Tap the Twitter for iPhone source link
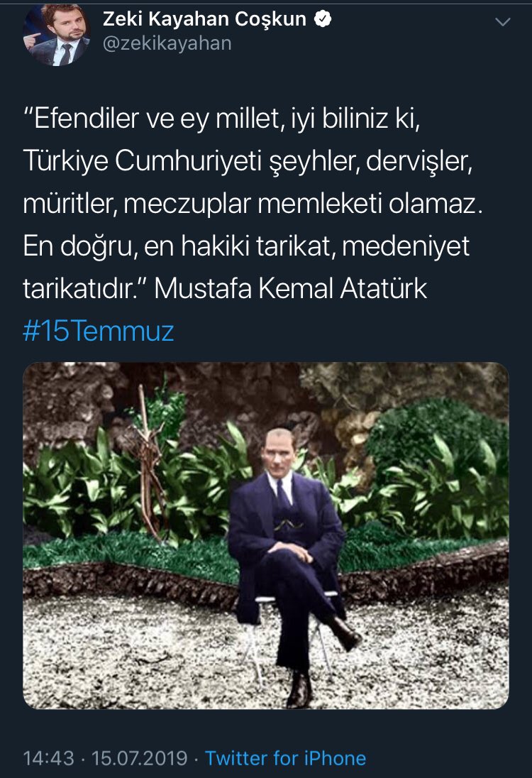Image resolution: width=532 pixels, height=778 pixels. 286,758
